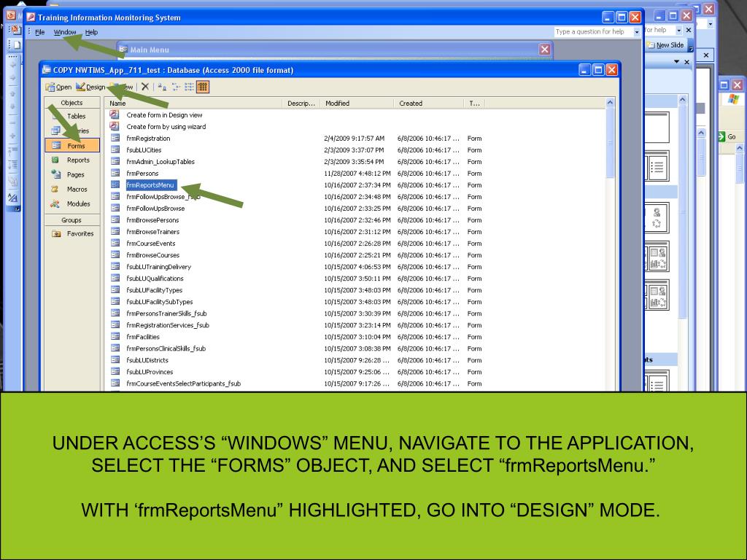
Task: Select the frmPersons form
Action: click(x=142, y=174)
